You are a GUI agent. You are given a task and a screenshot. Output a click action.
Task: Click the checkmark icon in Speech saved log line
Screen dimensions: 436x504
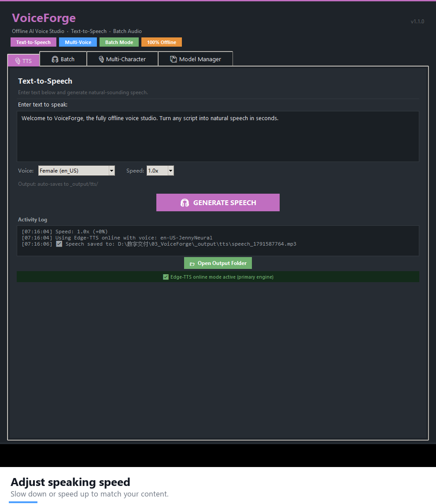(59, 244)
